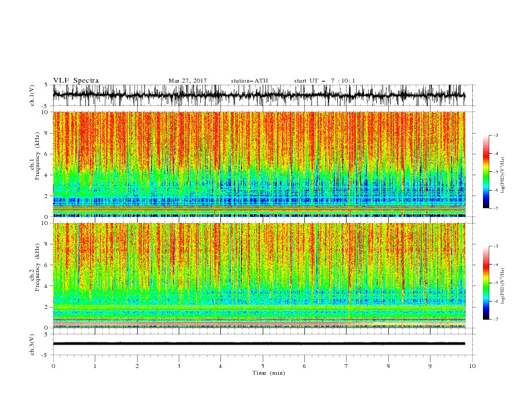
Task: Click the "4" frequency tick of ch.2 spectrogram
Action: [47, 286]
